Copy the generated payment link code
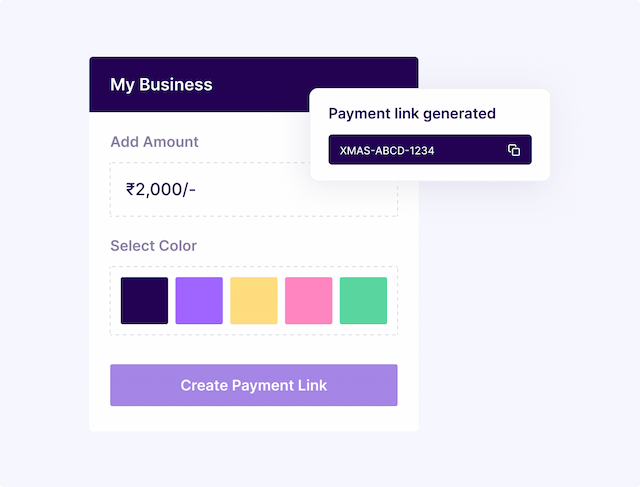 pos(514,150)
